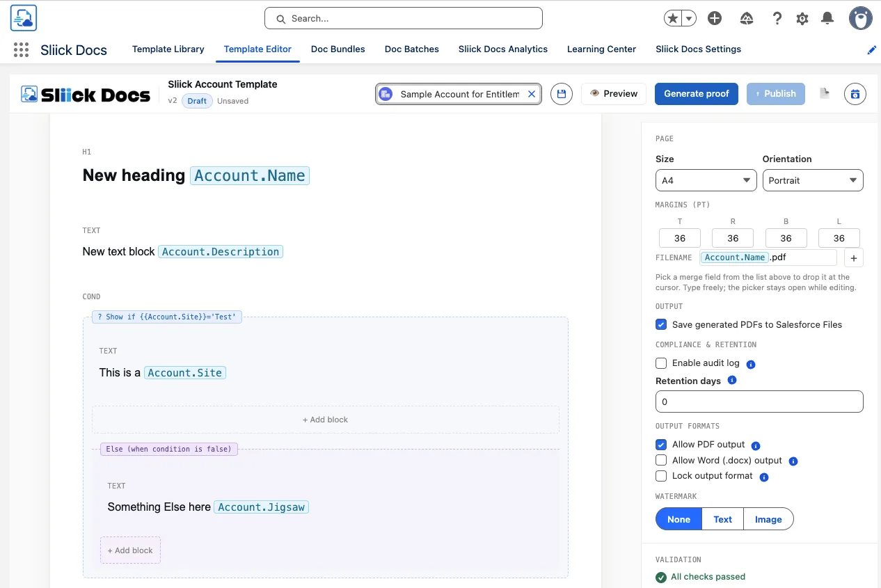Open the user profile bear avatar

[861, 19]
